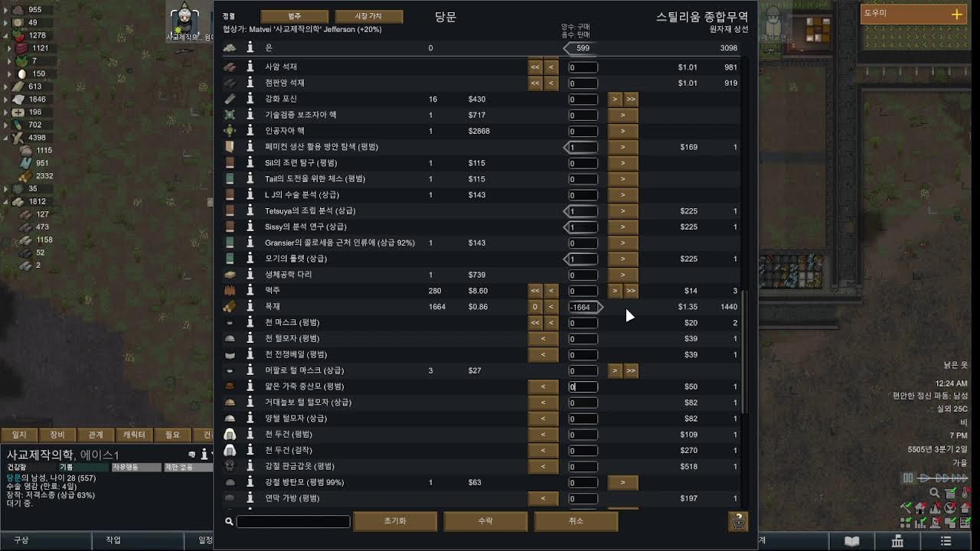
Task: Show info for 강철 판금갑옷 (평범)
Action: (250, 466)
